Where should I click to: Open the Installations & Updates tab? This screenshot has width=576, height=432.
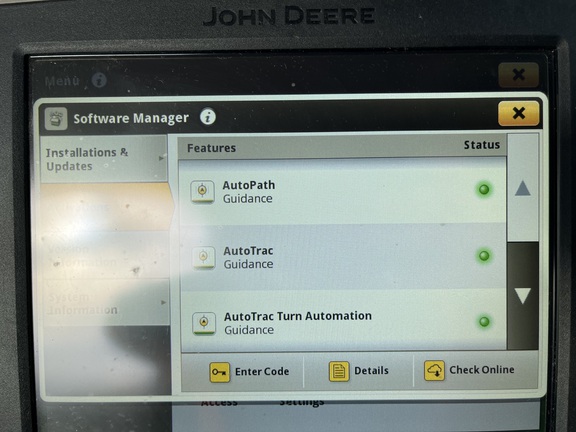[104, 159]
